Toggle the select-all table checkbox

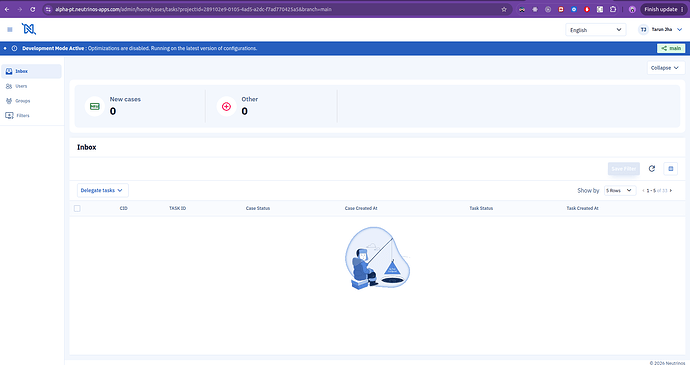coord(77,208)
